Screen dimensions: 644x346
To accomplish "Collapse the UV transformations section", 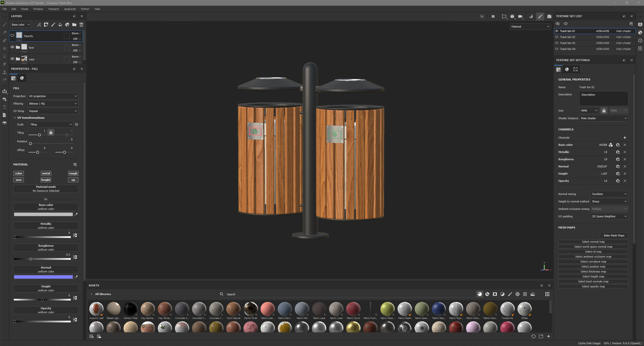I will (x=15, y=118).
